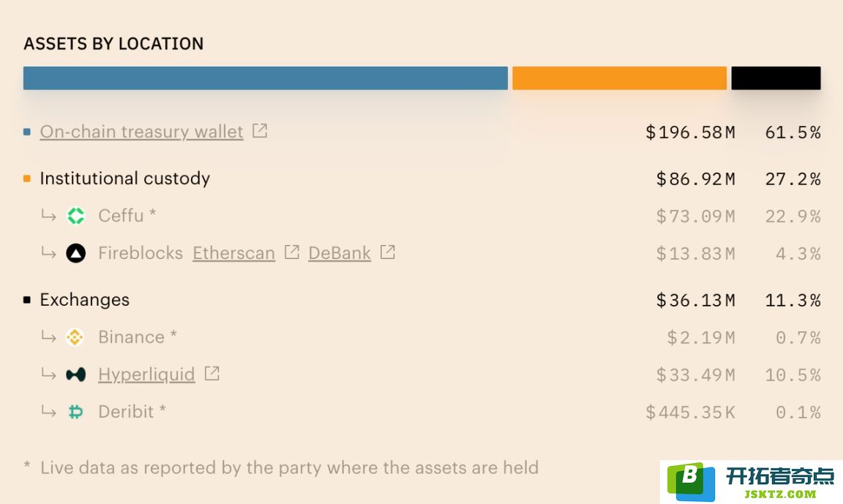The width and height of the screenshot is (843, 504).
Task: Open the DeBank link
Action: (340, 253)
